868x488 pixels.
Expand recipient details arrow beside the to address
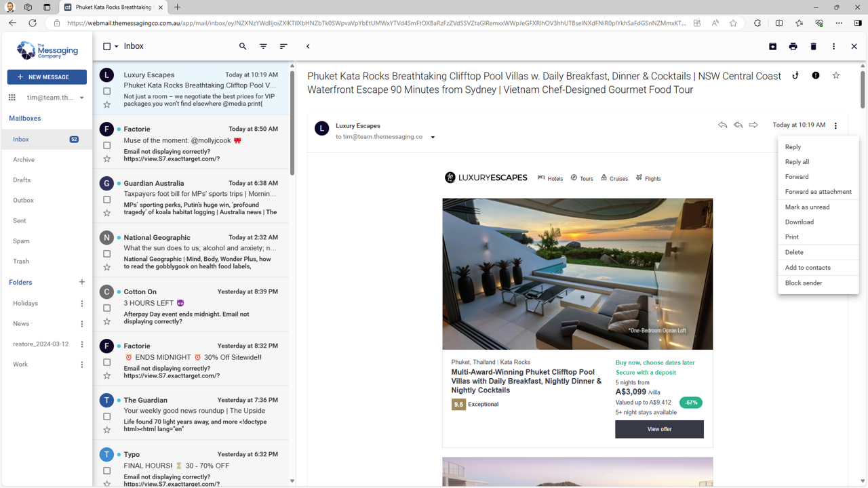pyautogui.click(x=433, y=138)
